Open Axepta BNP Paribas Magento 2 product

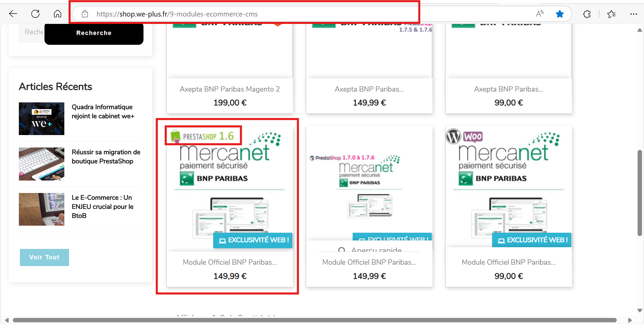pyautogui.click(x=230, y=89)
